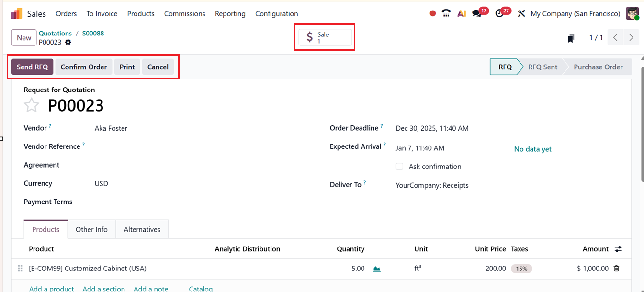
Task: Open the conversations messages icon
Action: [477, 13]
